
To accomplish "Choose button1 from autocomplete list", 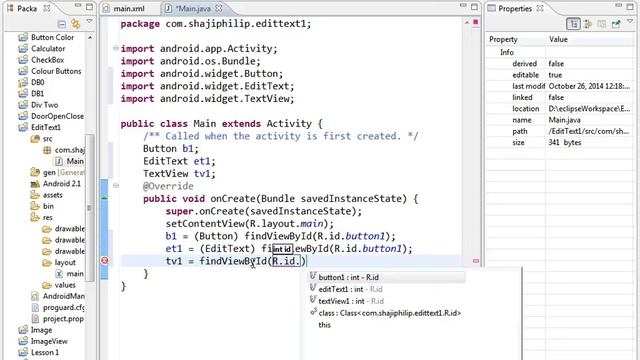I will pyautogui.click(x=387, y=277).
